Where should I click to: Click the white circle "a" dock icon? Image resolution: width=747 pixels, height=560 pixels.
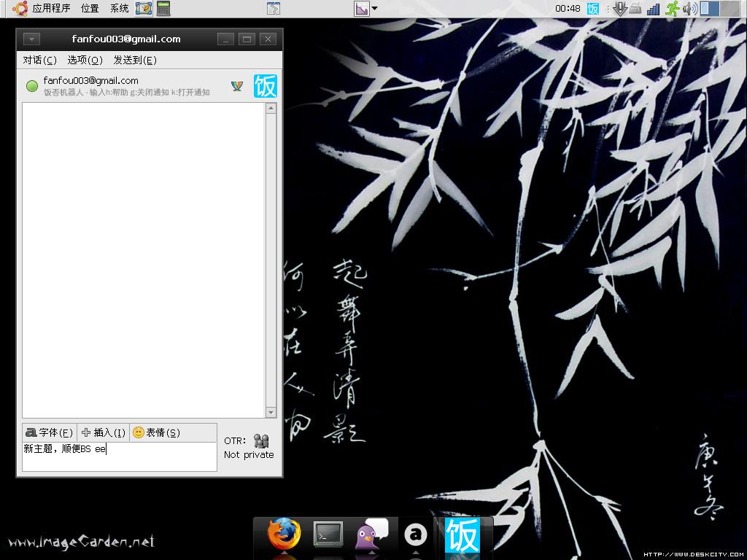tap(415, 534)
